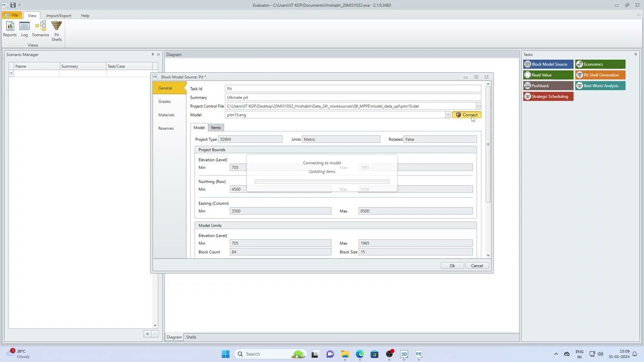Image resolution: width=644 pixels, height=362 pixels.
Task: Select the Pushback task
Action: pyautogui.click(x=548, y=85)
